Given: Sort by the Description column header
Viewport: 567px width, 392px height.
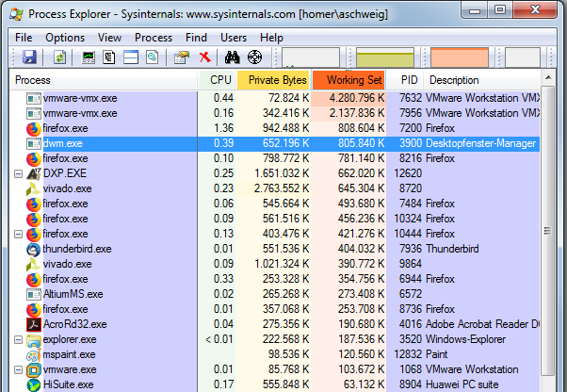Looking at the screenshot, I should 482,80.
